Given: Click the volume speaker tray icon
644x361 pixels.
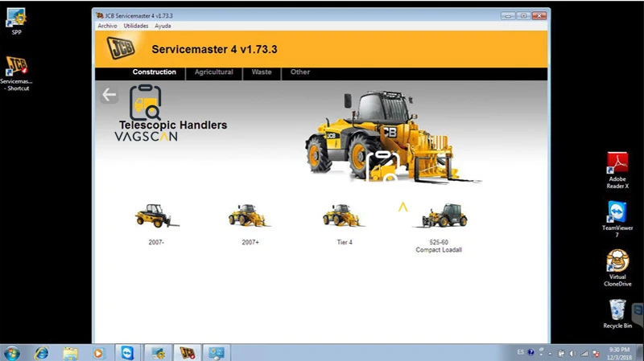Looking at the screenshot, I should 572,353.
